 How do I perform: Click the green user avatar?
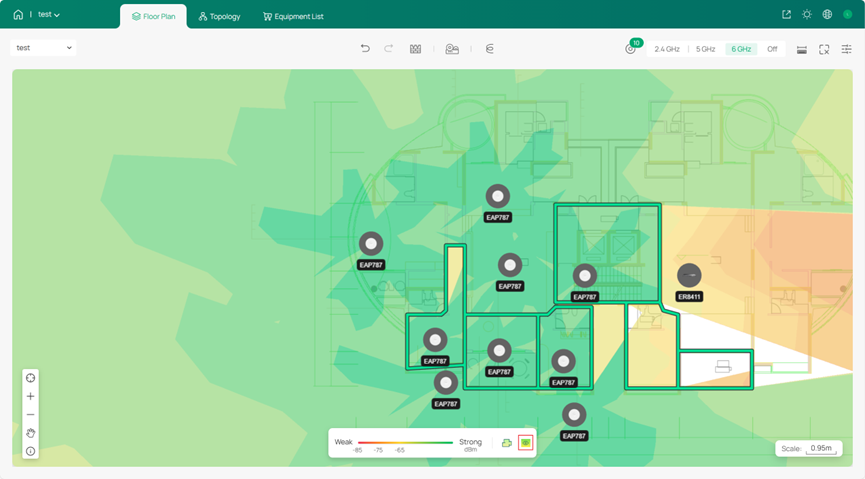click(x=847, y=15)
